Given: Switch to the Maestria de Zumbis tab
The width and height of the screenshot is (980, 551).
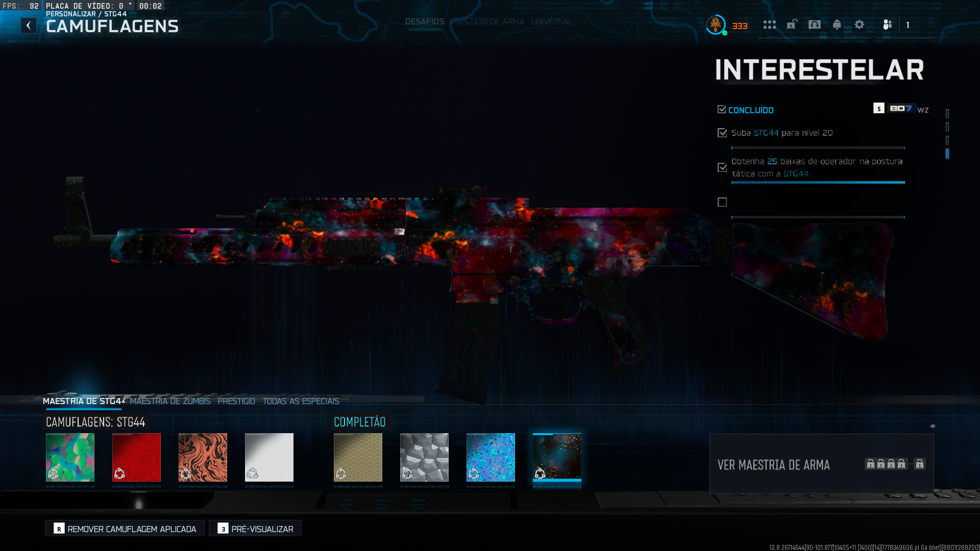Looking at the screenshot, I should [x=170, y=401].
